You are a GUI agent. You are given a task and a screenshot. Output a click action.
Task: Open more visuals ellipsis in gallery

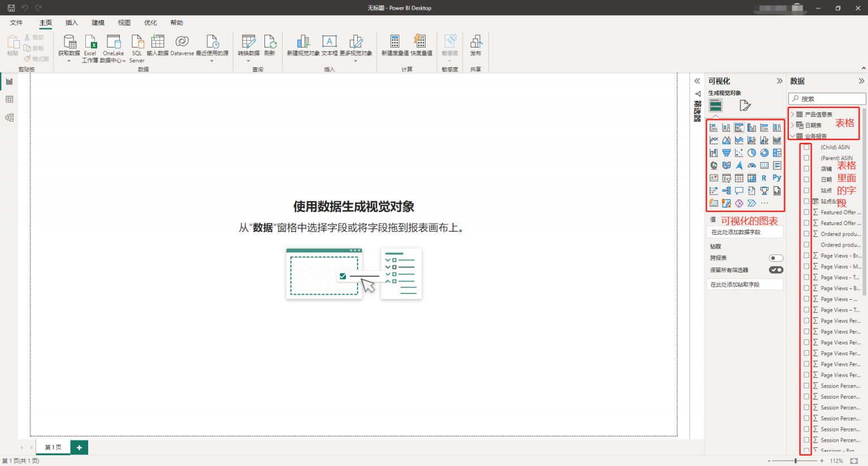coord(764,203)
